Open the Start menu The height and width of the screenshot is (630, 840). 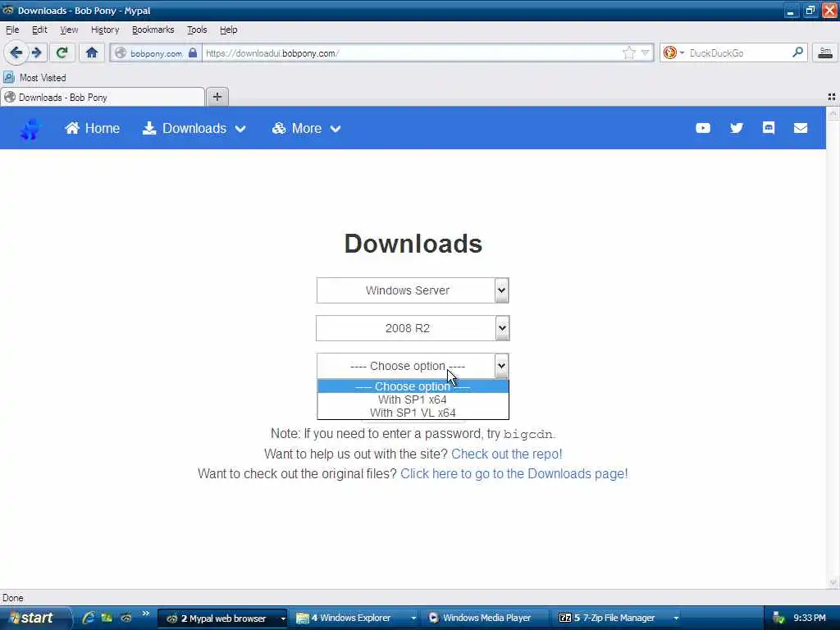pyautogui.click(x=35, y=618)
